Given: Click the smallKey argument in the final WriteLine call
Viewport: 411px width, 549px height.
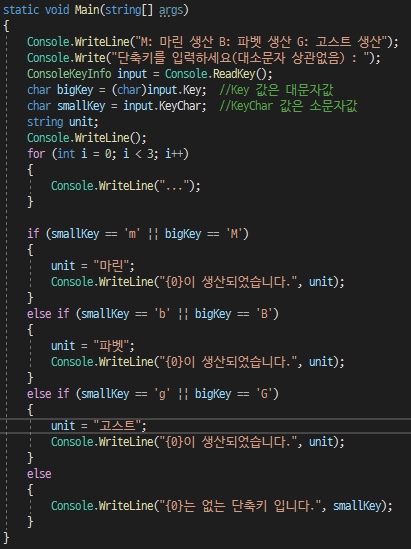Looking at the screenshot, I should [x=357, y=506].
